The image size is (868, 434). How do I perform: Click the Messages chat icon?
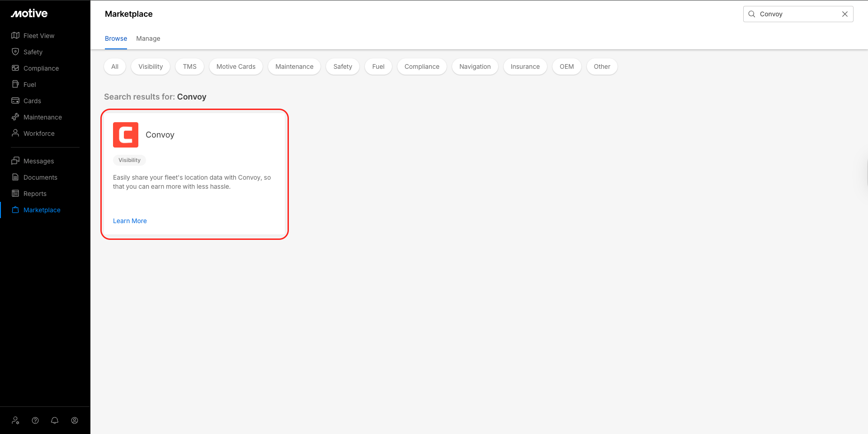(15, 161)
